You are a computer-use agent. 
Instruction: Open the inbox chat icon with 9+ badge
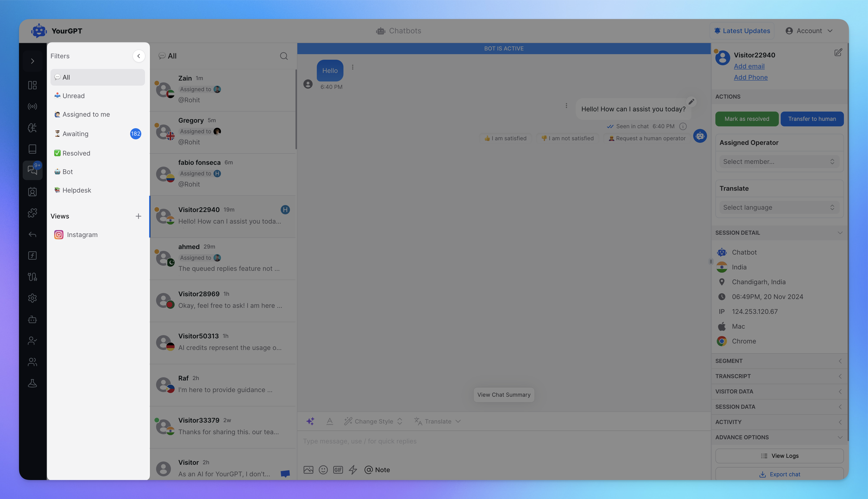(33, 170)
